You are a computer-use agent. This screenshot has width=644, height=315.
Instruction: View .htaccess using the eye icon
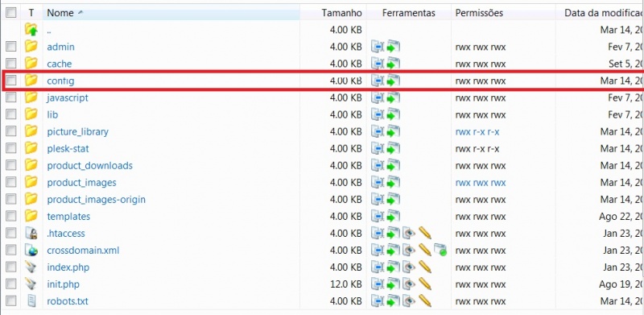click(409, 233)
